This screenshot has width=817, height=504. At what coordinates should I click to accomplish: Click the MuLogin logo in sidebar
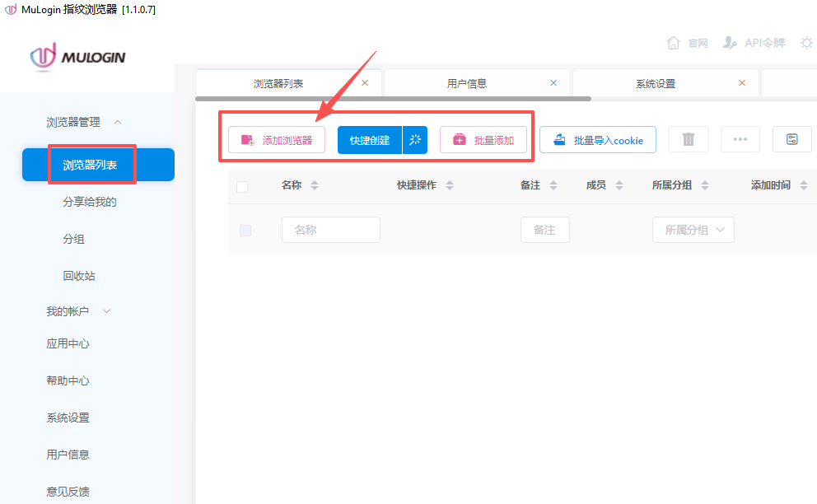point(77,57)
